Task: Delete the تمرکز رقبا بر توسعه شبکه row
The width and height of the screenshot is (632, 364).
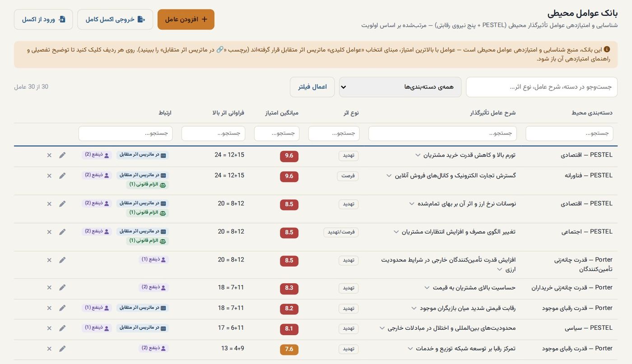Action: pos(49,349)
